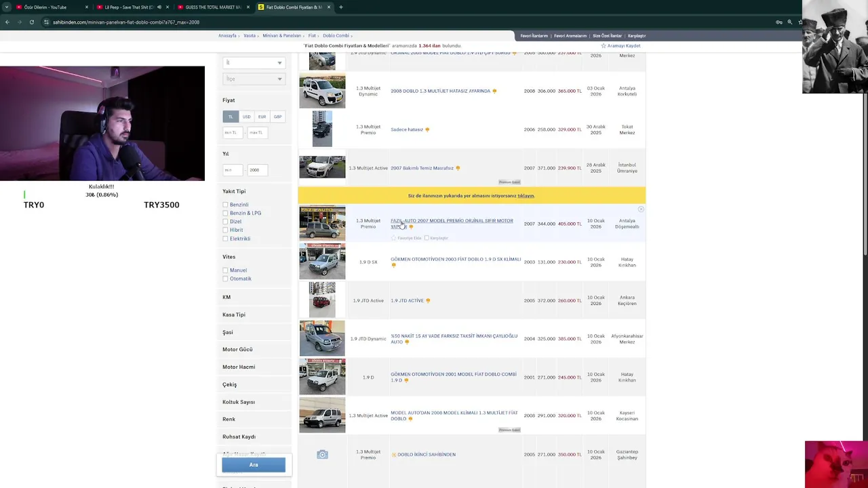The width and height of the screenshot is (868, 488).
Task: Mute the Lil Peep tab via speaker icon
Action: click(159, 7)
